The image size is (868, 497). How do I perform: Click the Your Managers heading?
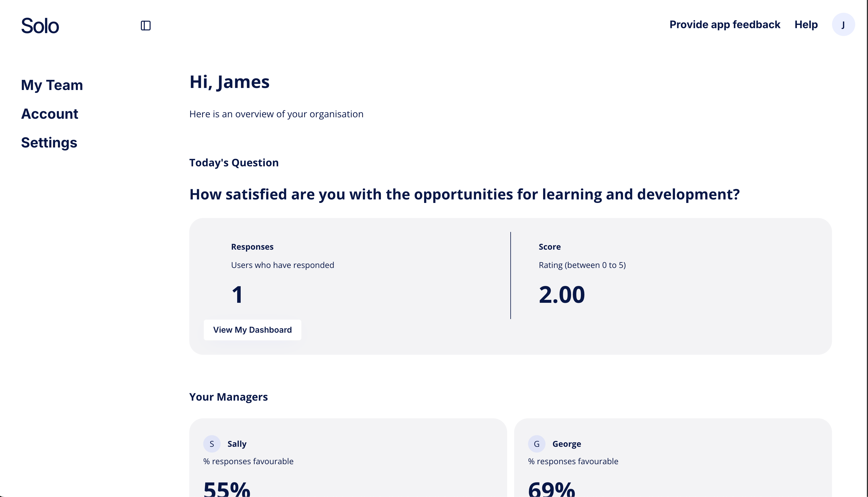coord(228,397)
